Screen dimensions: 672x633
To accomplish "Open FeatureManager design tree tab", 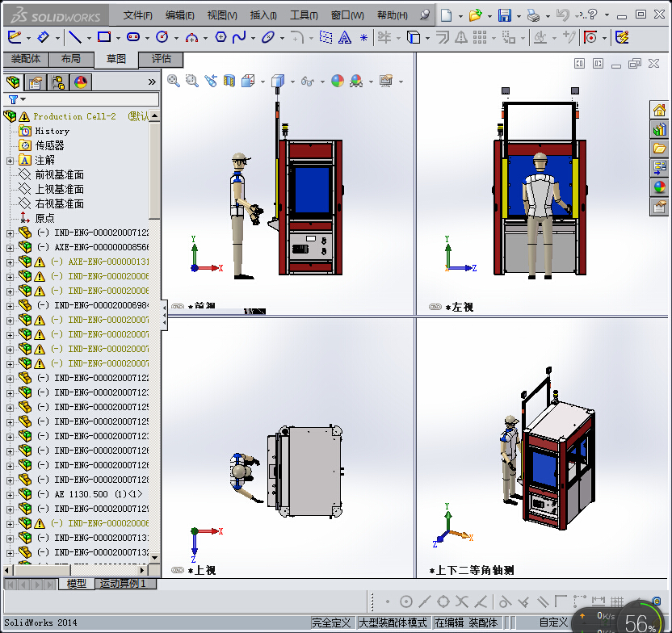I will 13,82.
